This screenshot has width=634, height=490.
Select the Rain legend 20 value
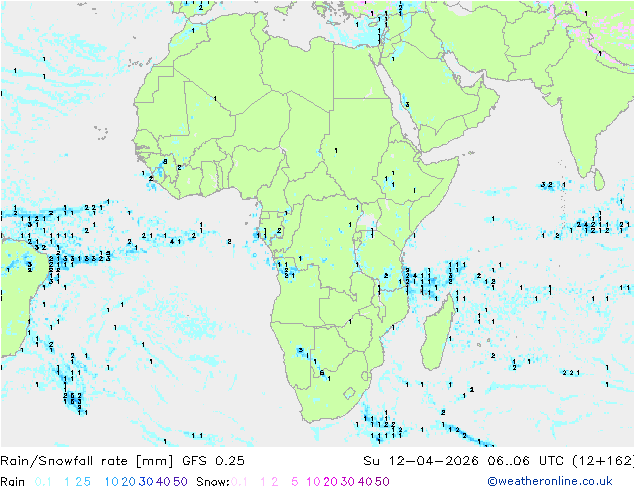(129, 482)
